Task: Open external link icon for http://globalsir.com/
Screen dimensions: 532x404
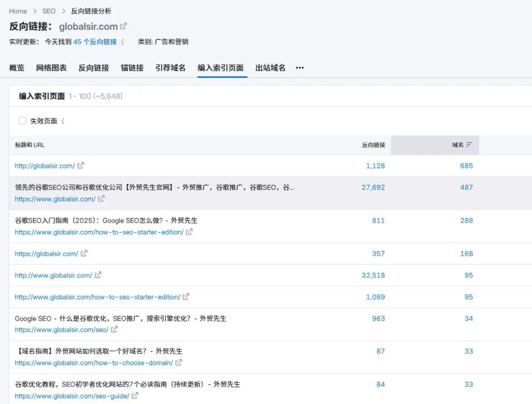Action: (80, 166)
